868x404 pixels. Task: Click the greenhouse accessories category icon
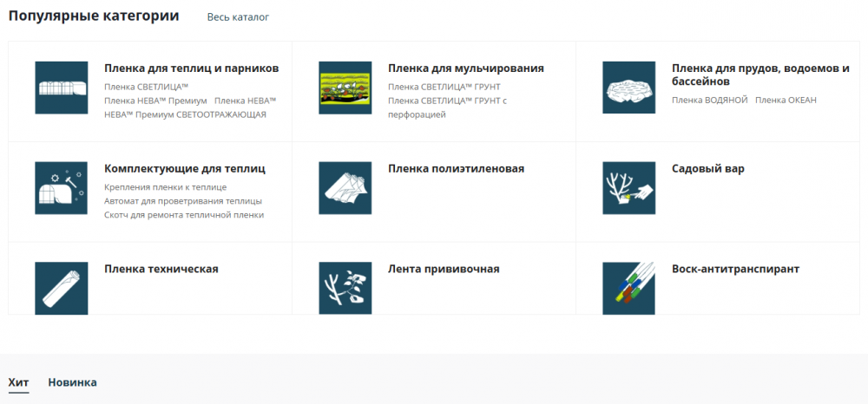[62, 188]
